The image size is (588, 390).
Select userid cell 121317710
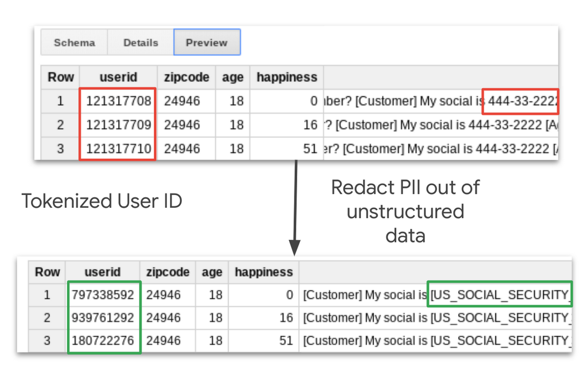point(119,149)
